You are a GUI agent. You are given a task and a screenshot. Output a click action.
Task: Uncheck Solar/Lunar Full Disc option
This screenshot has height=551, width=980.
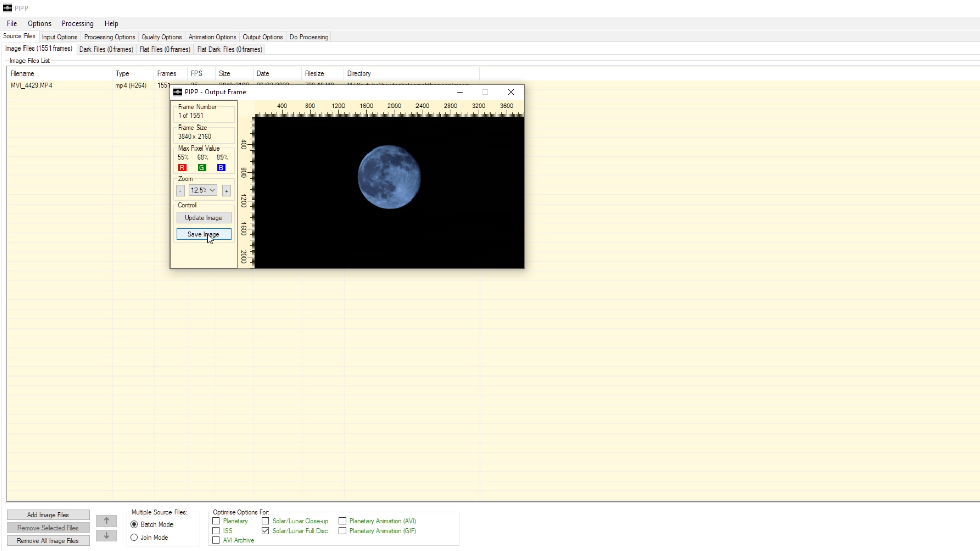pos(265,531)
